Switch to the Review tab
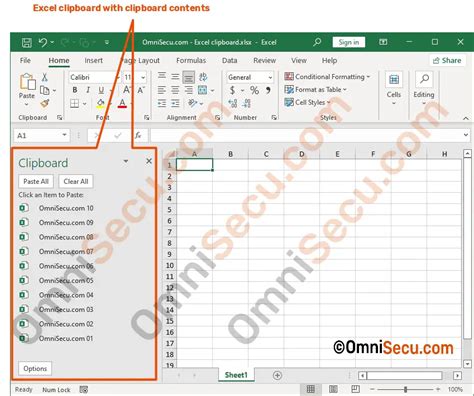The width and height of the screenshot is (474, 396). (265, 61)
